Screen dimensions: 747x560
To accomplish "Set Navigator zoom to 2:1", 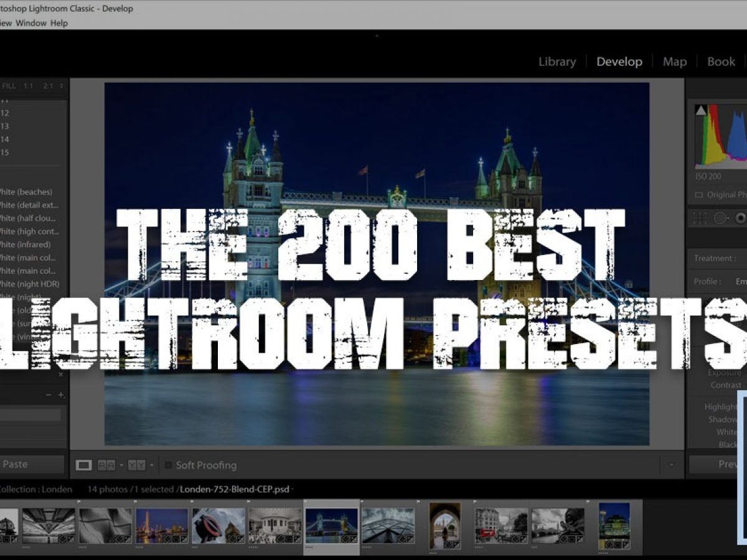I will click(48, 86).
